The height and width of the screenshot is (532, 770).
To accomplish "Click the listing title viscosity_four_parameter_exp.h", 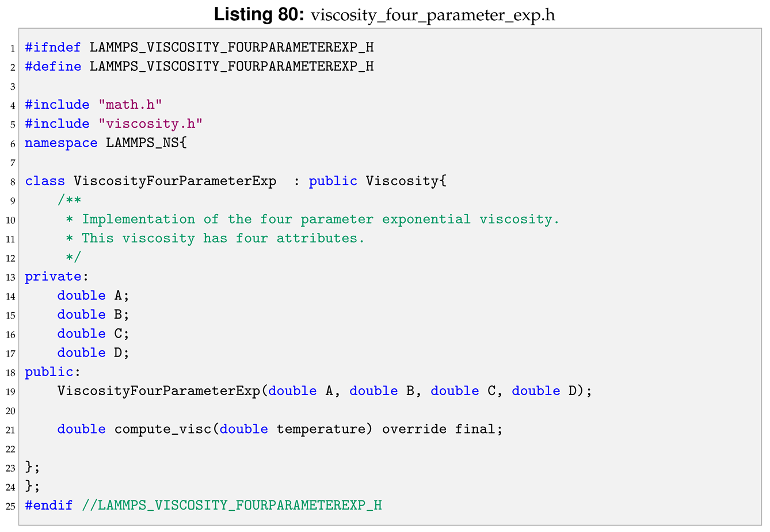I will pos(433,14).
